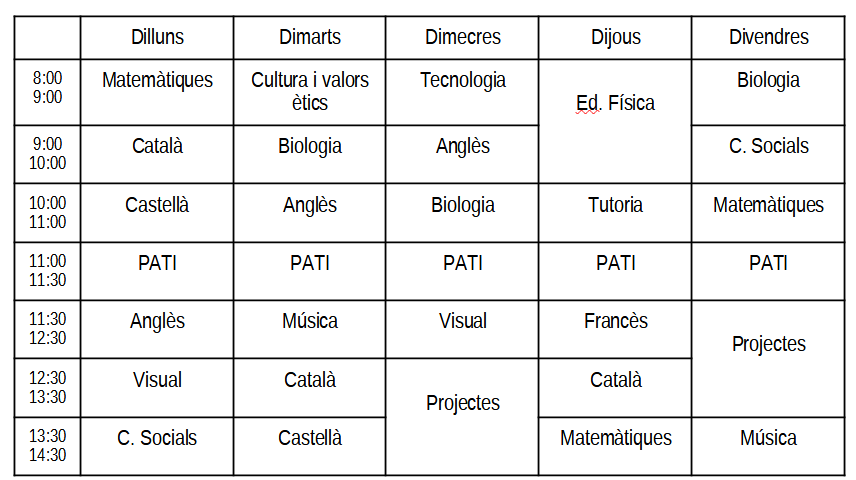Click the 11:30 12:30 time cell
The height and width of the screenshot is (480, 856).
point(47,329)
